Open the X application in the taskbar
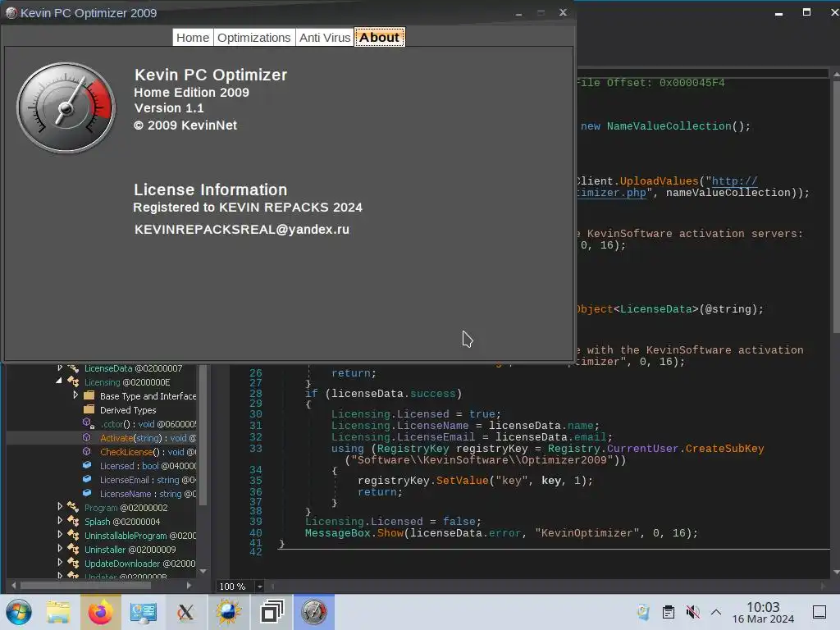This screenshot has width=840, height=630. click(x=185, y=612)
